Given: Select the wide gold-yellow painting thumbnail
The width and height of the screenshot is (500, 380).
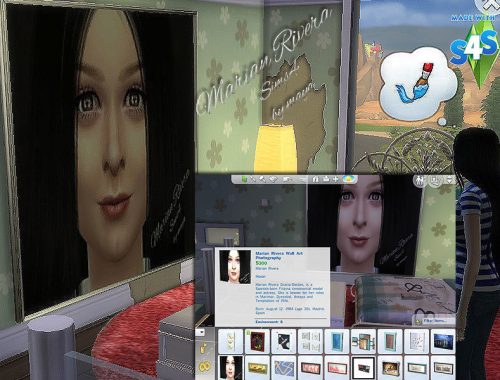Looking at the screenshot, I should [257, 368].
